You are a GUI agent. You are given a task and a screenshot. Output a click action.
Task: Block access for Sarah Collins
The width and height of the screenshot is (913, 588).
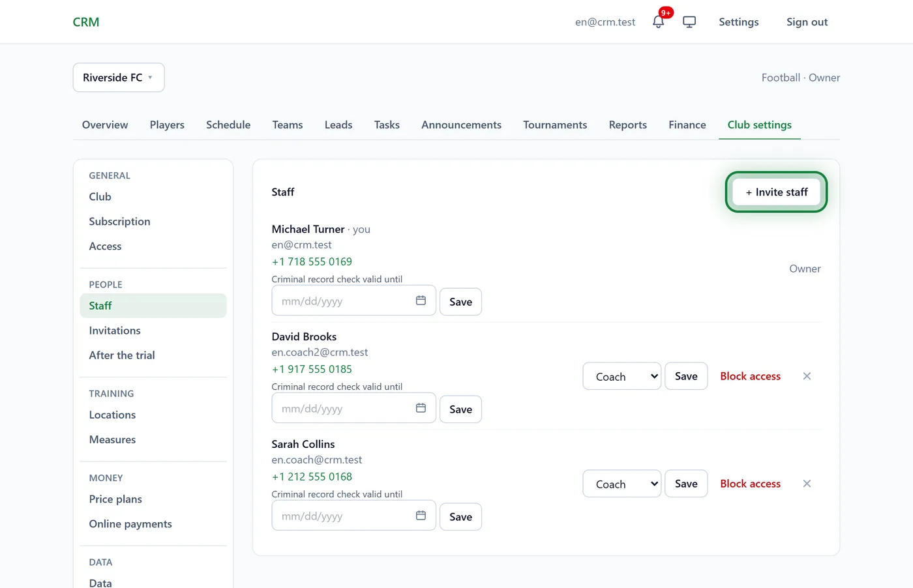tap(750, 484)
